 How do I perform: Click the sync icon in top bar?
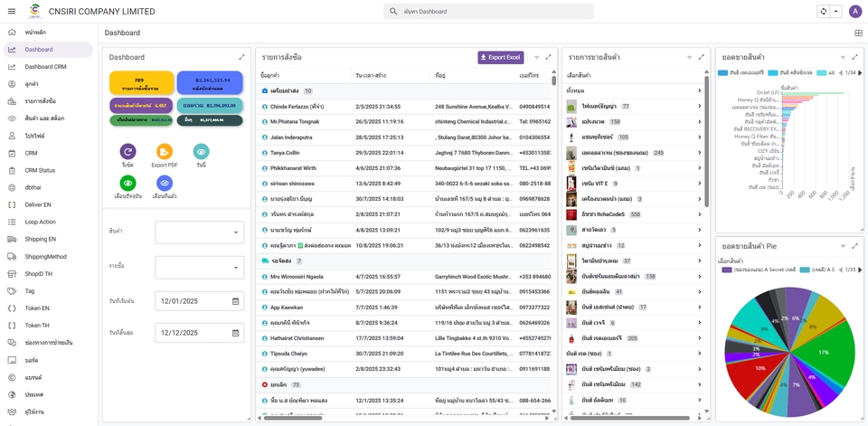(x=823, y=12)
